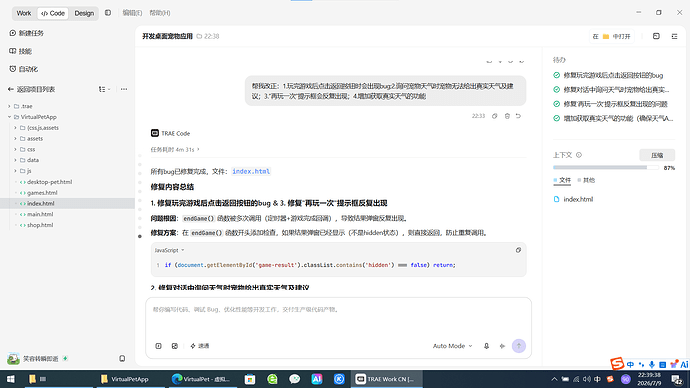The image size is (690, 388).
Task: Open the file tree view options dropdown
Action: pos(104,89)
